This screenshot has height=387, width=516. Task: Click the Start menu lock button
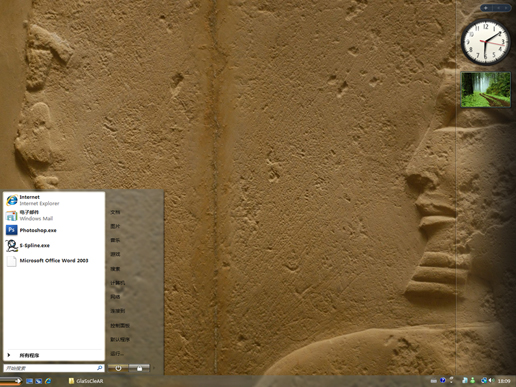point(139,368)
